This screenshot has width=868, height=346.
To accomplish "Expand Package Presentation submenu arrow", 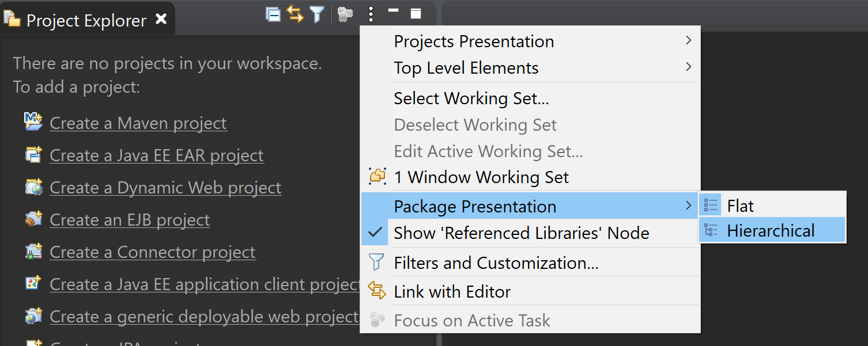I will tap(688, 206).
